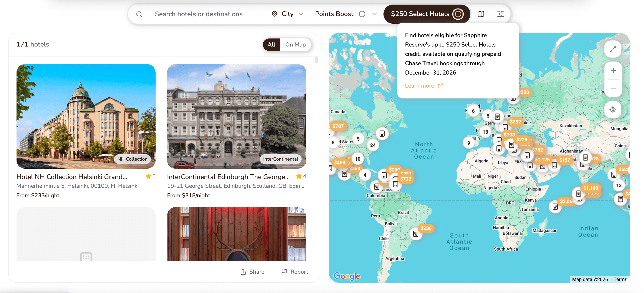Toggle the $250 Select Hotels filter
This screenshot has width=644, height=293.
point(427,14)
